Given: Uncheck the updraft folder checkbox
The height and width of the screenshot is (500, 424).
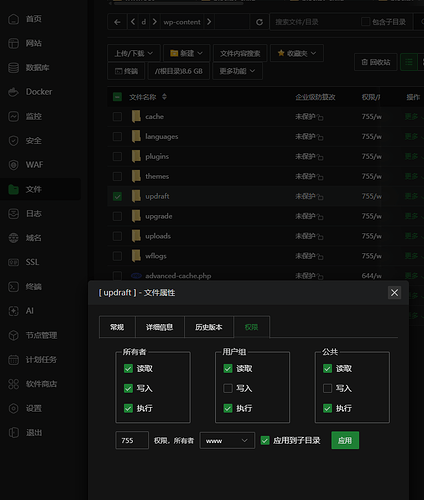Looking at the screenshot, I should [x=117, y=196].
